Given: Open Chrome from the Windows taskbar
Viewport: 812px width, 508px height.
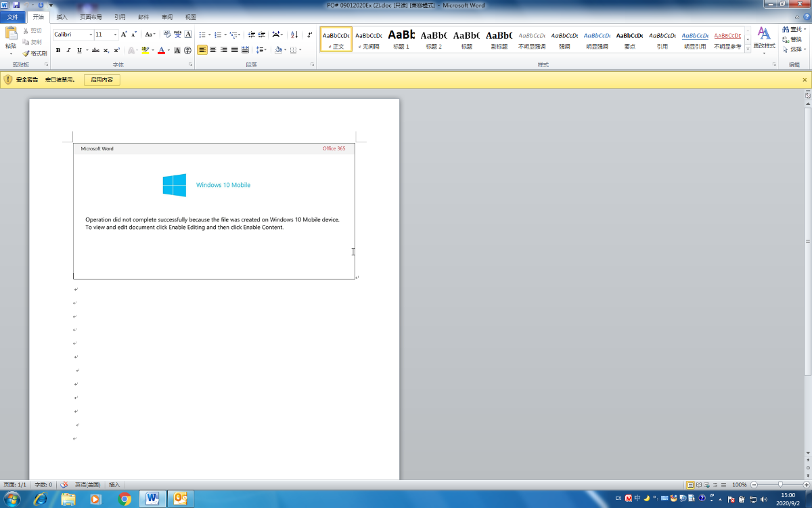Looking at the screenshot, I should pyautogui.click(x=125, y=499).
